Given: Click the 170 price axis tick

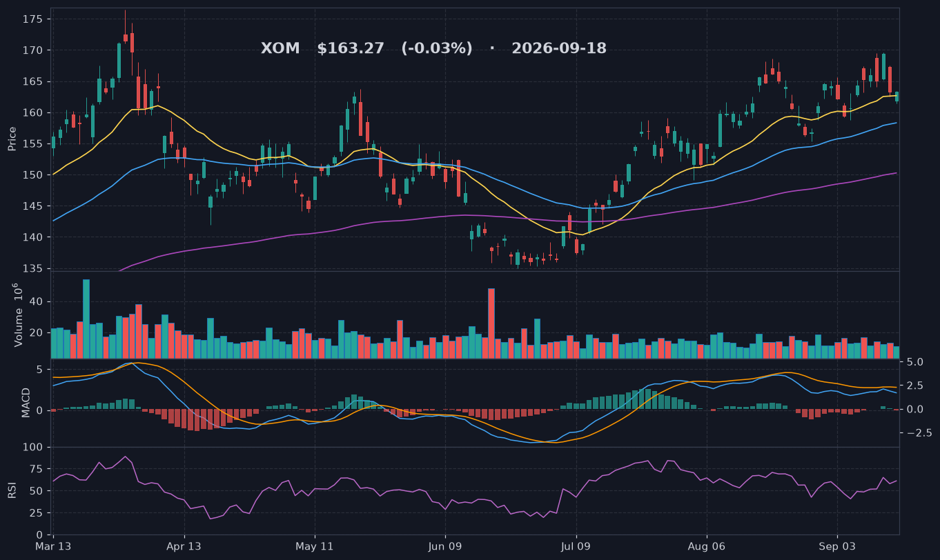Looking at the screenshot, I should (x=32, y=50).
